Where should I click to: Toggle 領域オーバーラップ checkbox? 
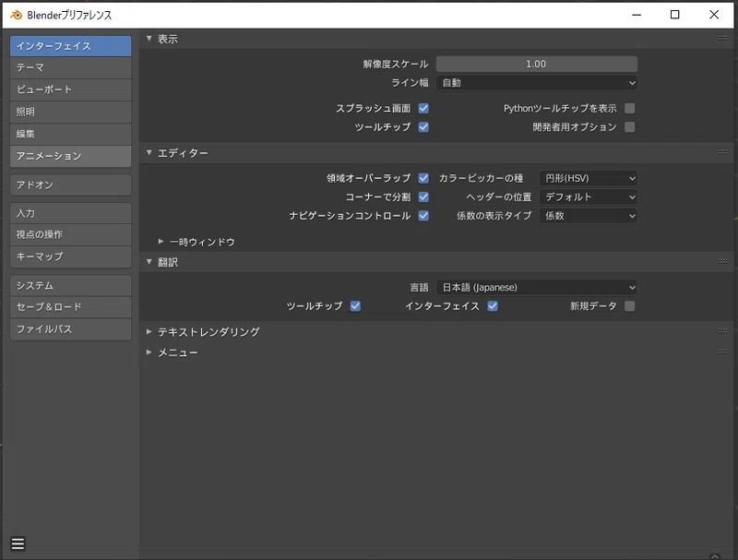[x=423, y=178]
